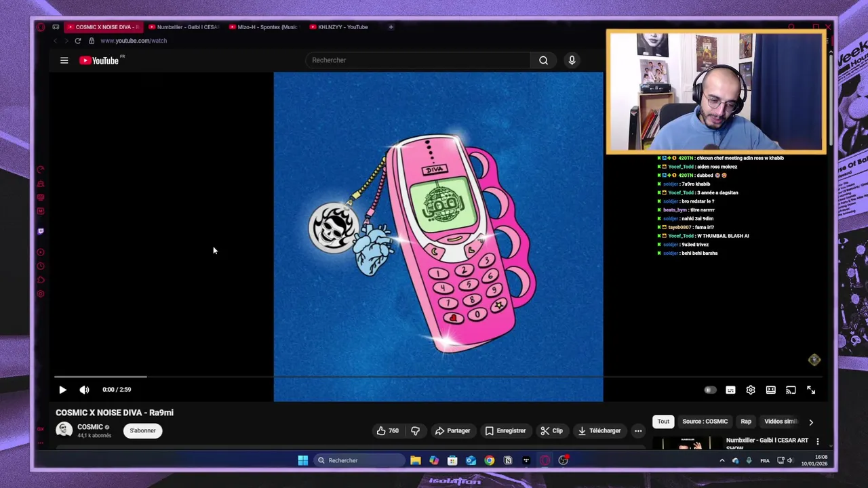Dislike the video
868x488 pixels.
(415, 430)
